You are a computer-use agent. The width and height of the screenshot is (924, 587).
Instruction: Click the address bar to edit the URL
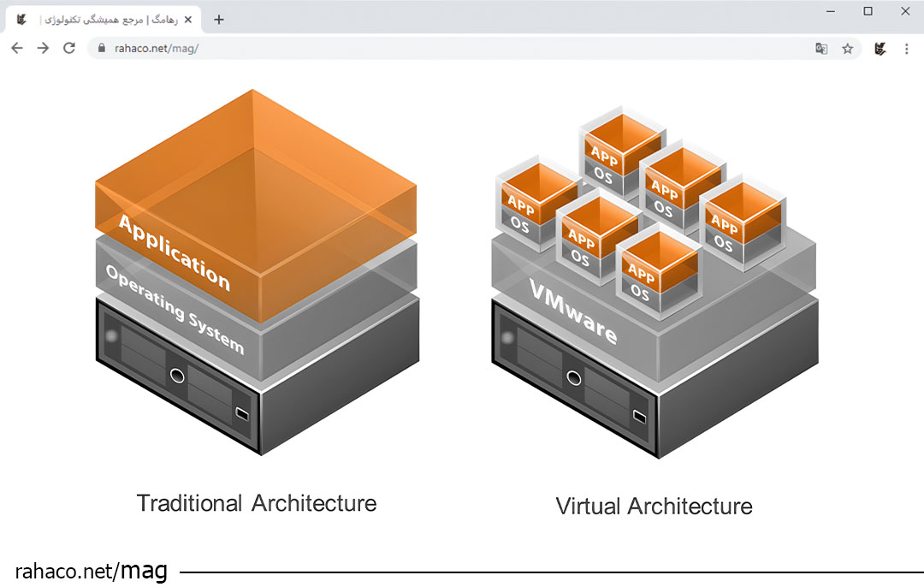coord(342,49)
